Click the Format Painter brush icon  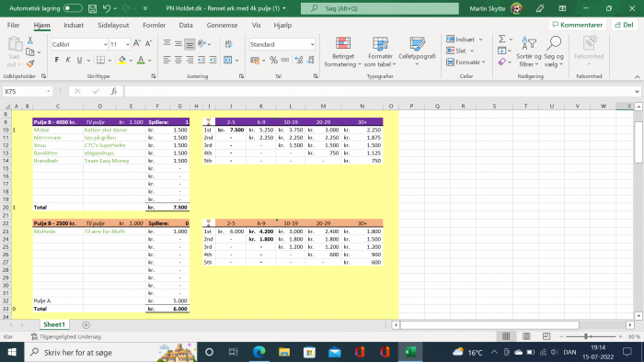[x=30, y=63]
